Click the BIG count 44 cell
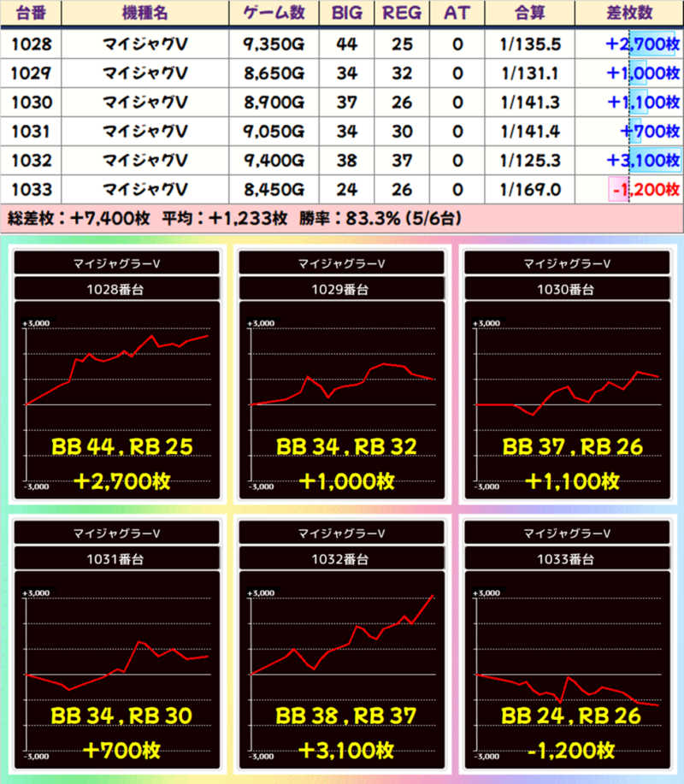This screenshot has height=784, width=684. coord(347,44)
